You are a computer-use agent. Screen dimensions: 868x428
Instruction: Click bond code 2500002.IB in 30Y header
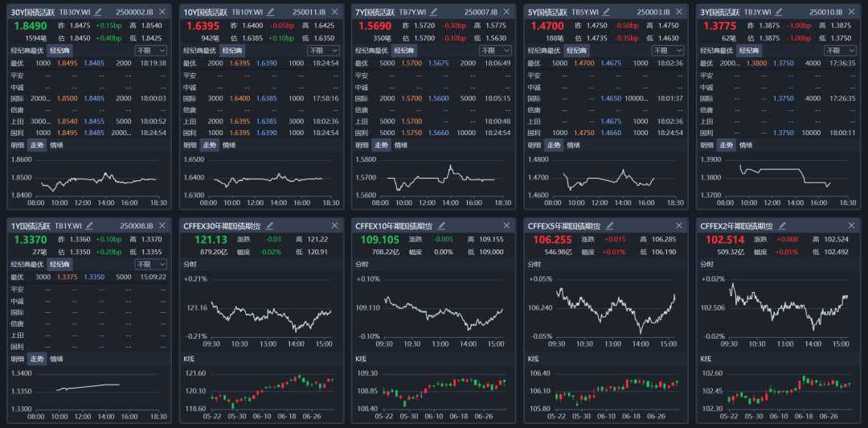click(x=135, y=11)
